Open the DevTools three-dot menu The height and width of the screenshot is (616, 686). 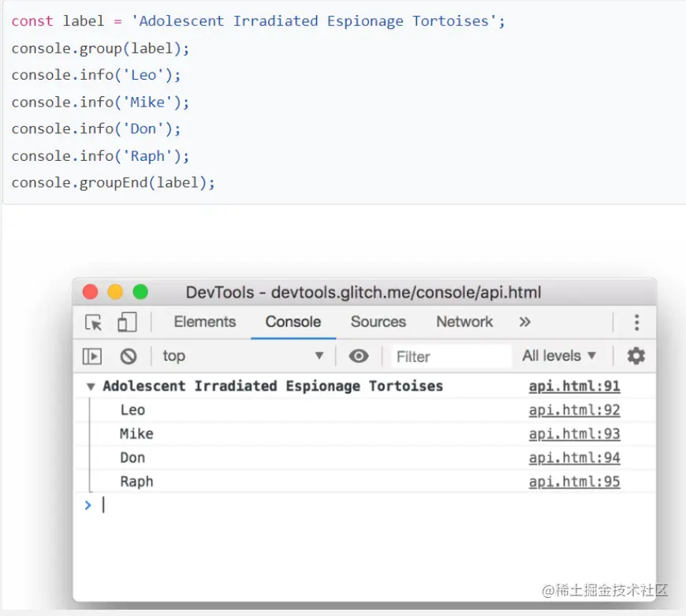(636, 323)
